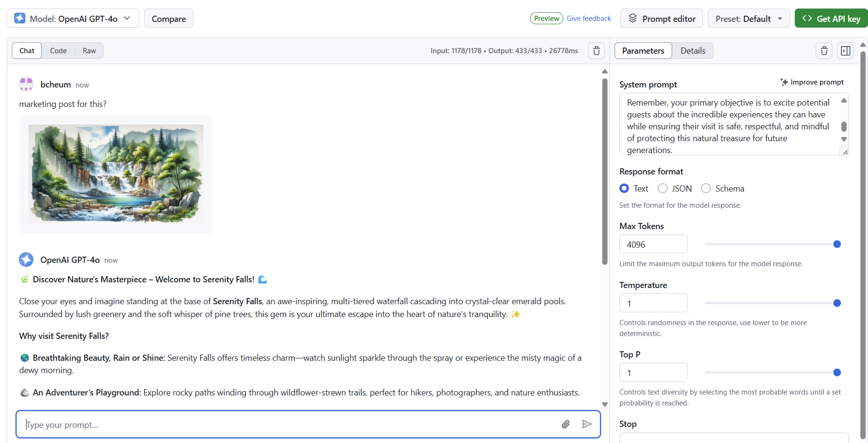
Task: Click the OpenAI GPT-4o model logo icon
Action: [x=19, y=19]
